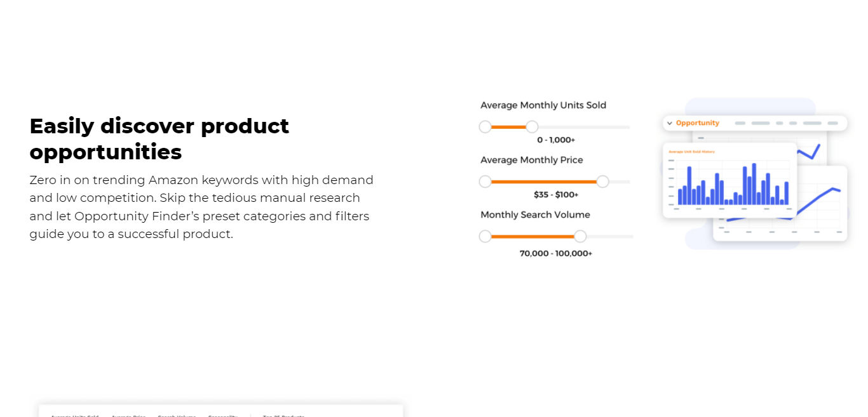The image size is (868, 417).
Task: Select the right handle of Monthly Search Volume slider
Action: coord(580,236)
